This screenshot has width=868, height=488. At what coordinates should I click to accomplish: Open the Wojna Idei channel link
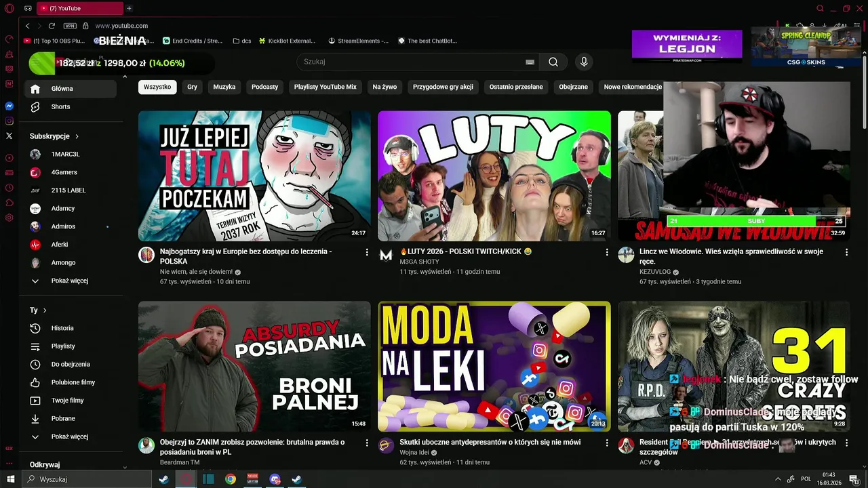pos(415,452)
